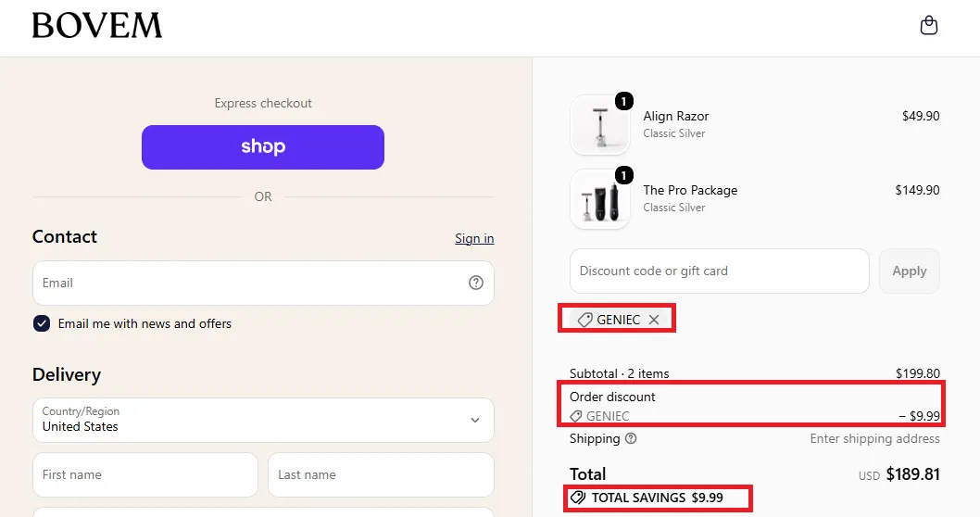Focus the Last name field

tap(381, 474)
